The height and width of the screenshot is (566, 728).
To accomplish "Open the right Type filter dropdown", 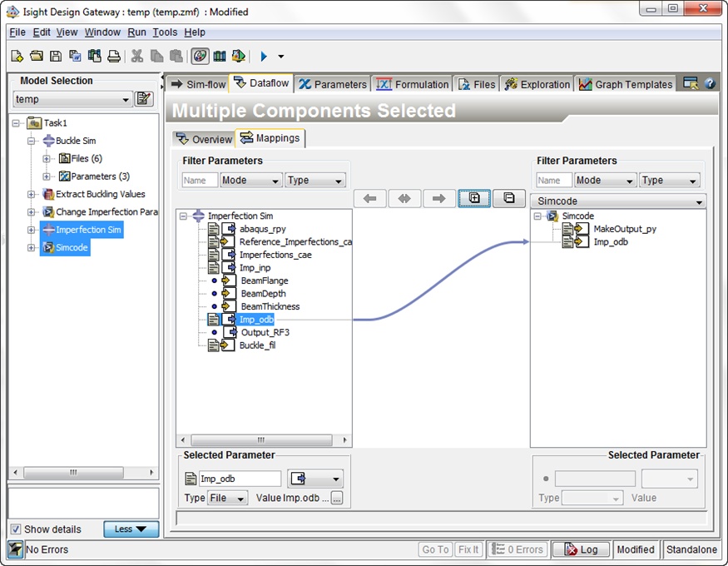I will 669,180.
